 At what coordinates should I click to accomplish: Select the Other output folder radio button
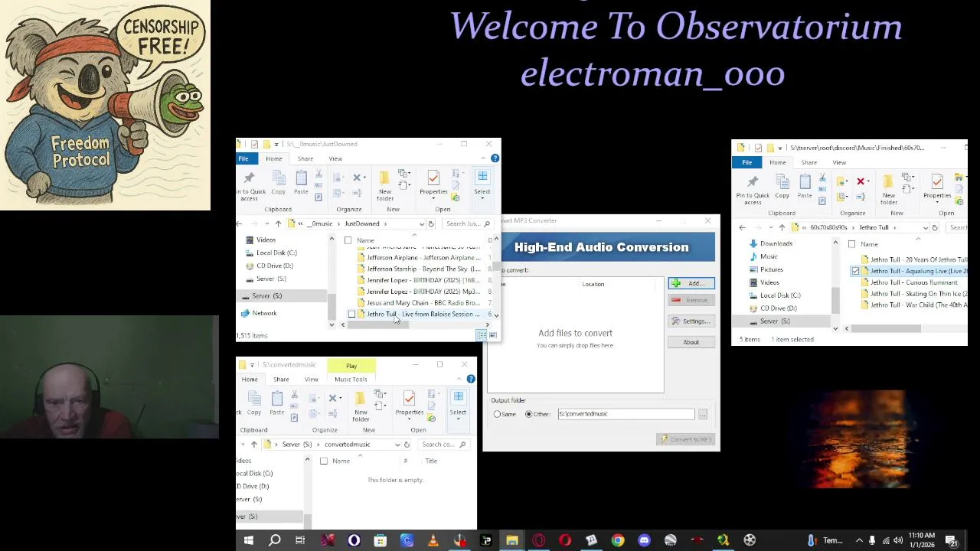(x=528, y=414)
